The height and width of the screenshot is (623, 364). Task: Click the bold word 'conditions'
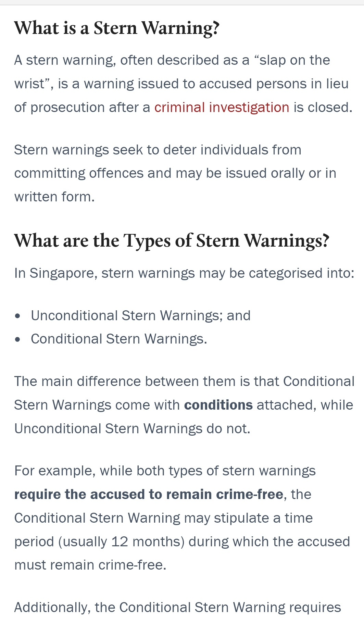point(218,405)
